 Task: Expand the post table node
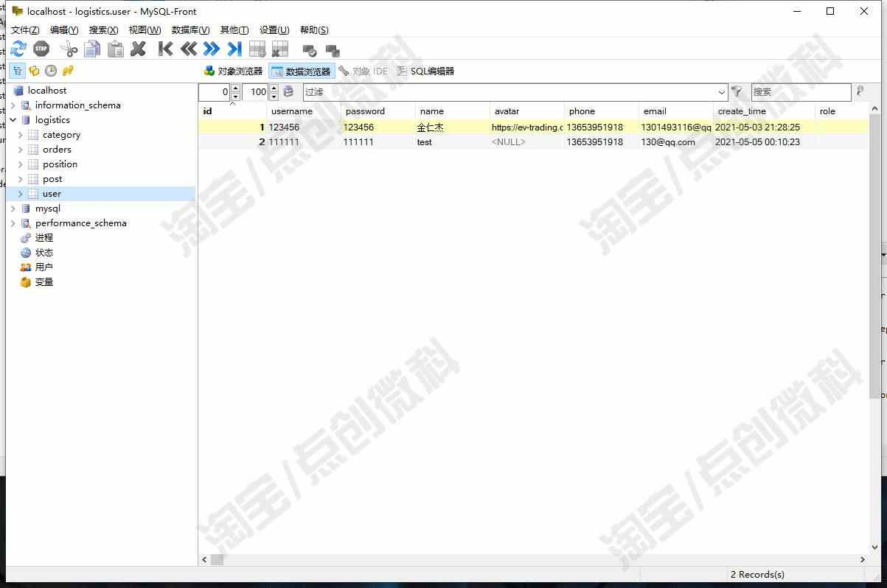[x=20, y=179]
